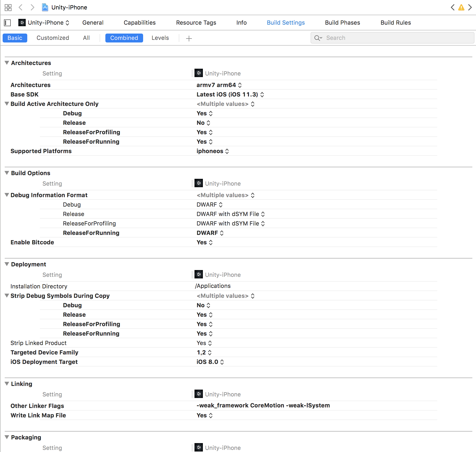
Task: Open Debug Information Format Release dSYM popup
Action: click(231, 214)
